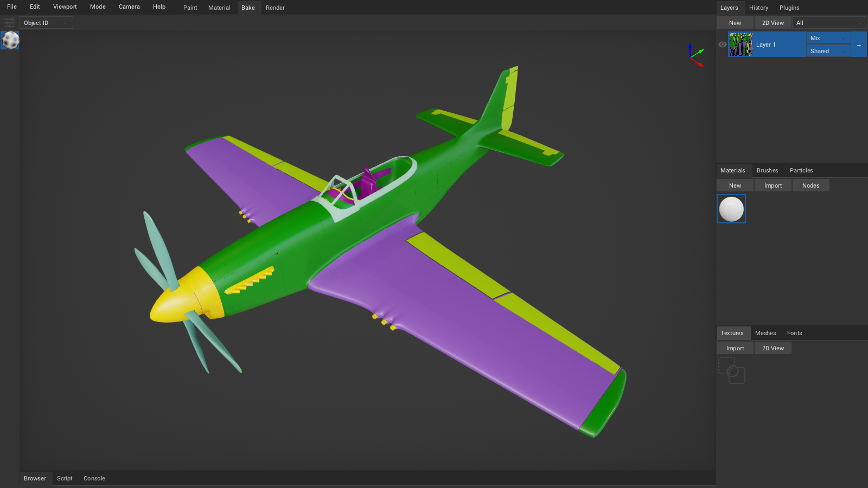Click the plus icon to add a layer
Image resolution: width=868 pixels, height=488 pixels.
[859, 44]
